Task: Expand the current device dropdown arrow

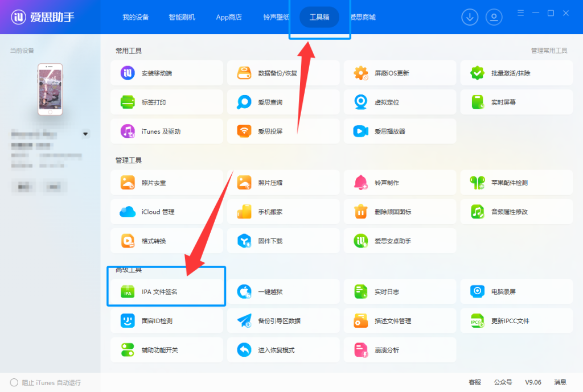Action: click(85, 134)
